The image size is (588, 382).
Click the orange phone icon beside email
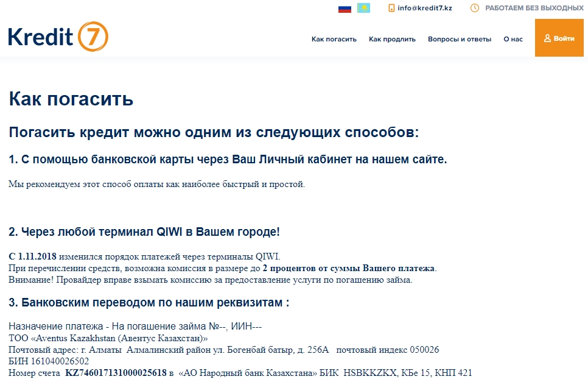(391, 9)
